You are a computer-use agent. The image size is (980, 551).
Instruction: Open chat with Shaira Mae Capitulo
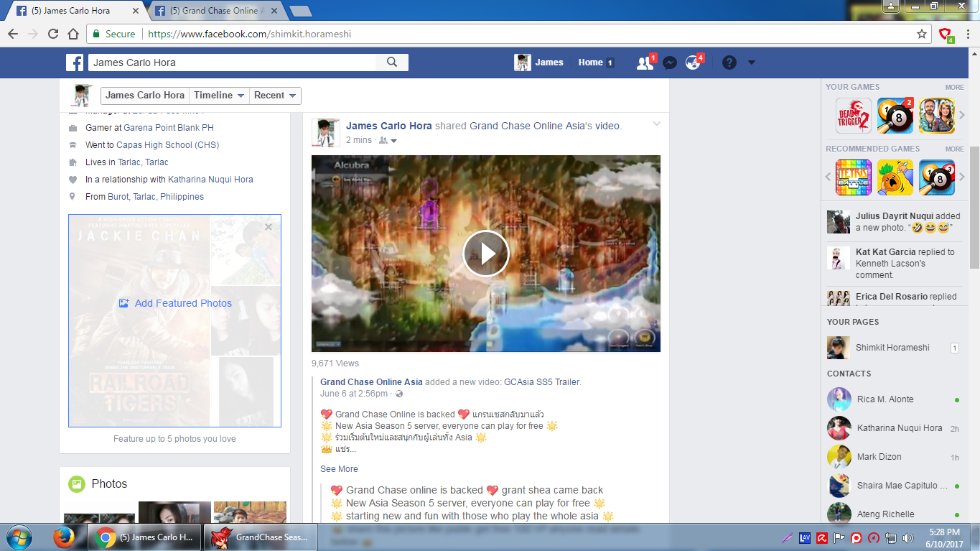(893, 486)
